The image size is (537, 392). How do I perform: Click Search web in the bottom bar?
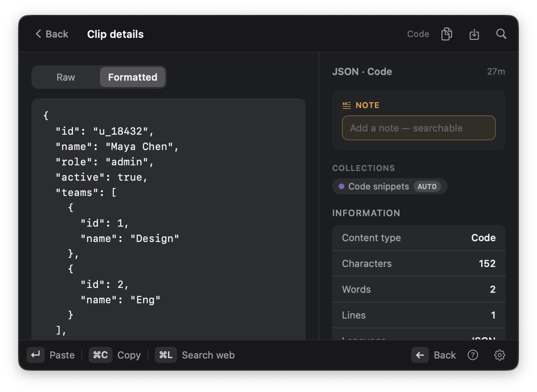tap(208, 355)
